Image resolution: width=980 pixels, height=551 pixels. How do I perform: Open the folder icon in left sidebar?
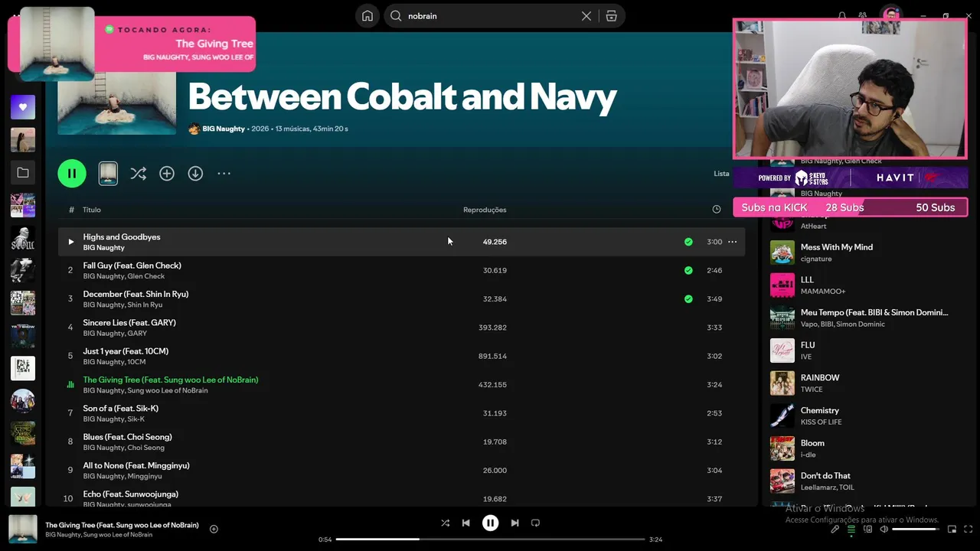pyautogui.click(x=23, y=173)
